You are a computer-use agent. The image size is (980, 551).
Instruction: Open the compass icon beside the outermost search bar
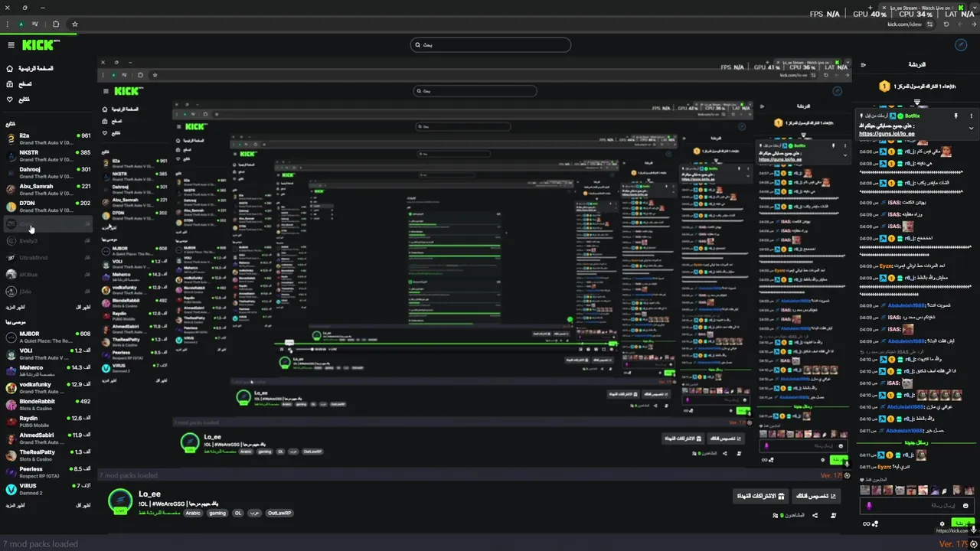click(962, 45)
